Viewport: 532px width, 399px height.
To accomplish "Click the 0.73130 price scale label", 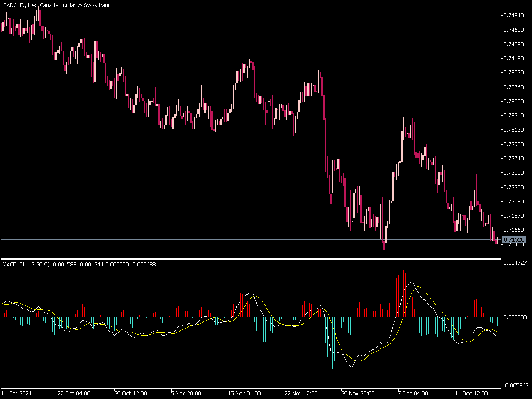I will (x=514, y=130).
